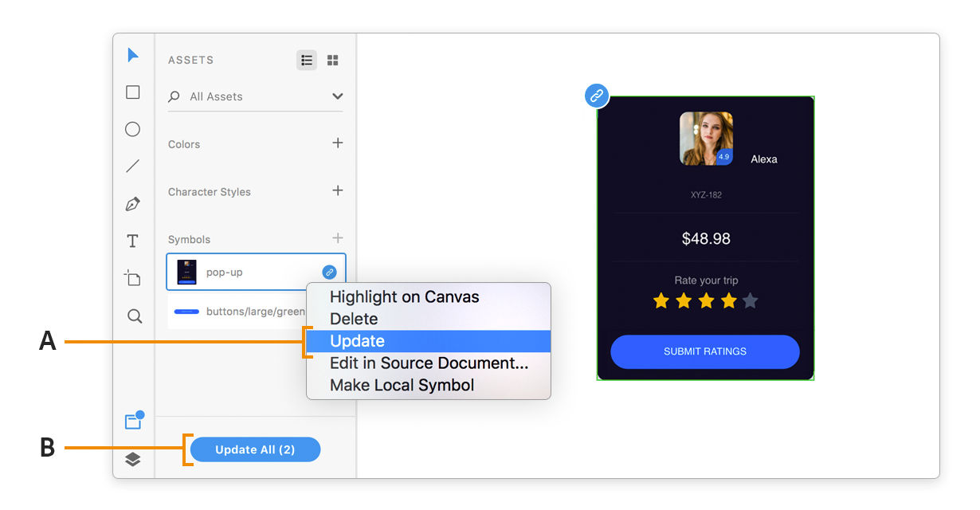Viewport: 980px width, 510px height.
Task: Select the Select arrow tool
Action: (x=133, y=55)
